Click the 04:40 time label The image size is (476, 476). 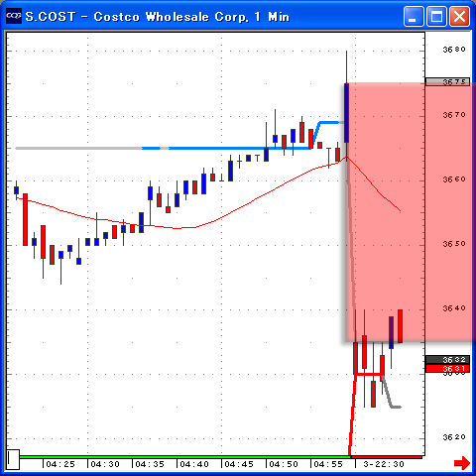[x=194, y=464]
